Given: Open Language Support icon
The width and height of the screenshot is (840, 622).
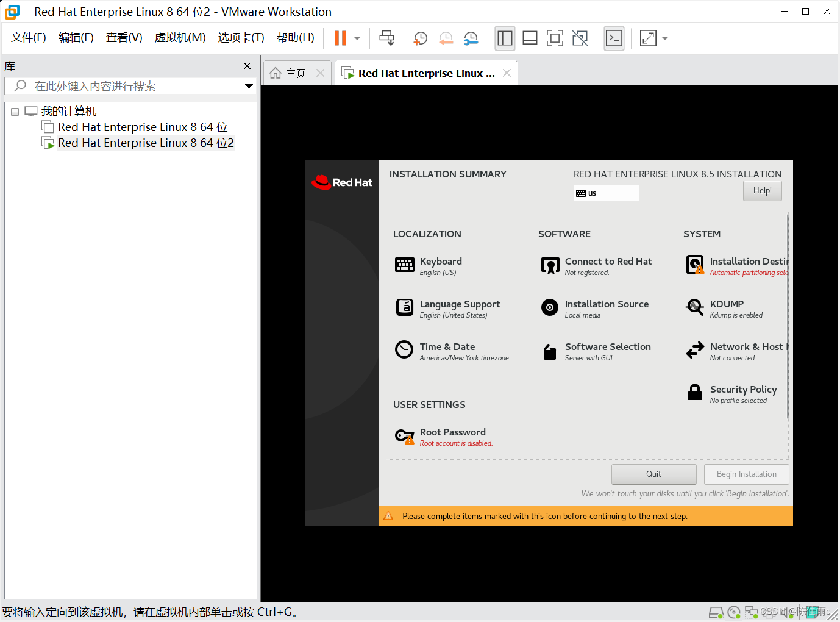Looking at the screenshot, I should click(405, 307).
